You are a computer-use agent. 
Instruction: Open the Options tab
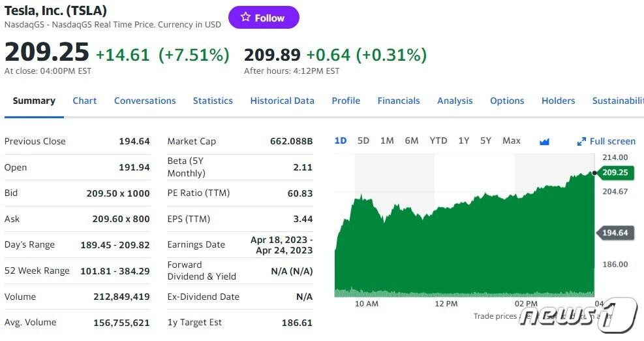point(507,101)
